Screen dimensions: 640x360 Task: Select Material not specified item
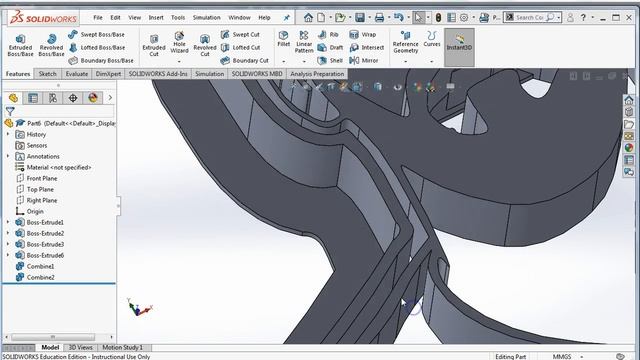click(59, 167)
